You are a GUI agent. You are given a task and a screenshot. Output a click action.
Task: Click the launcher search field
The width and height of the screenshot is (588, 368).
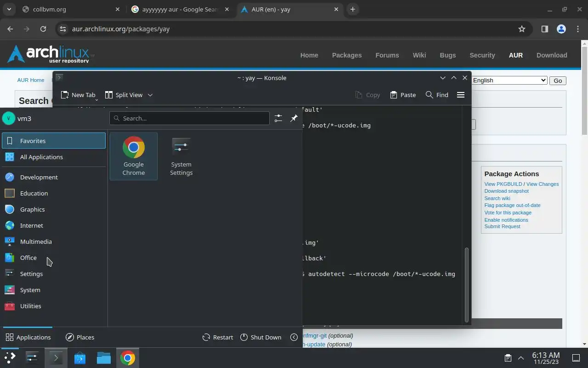tap(189, 118)
